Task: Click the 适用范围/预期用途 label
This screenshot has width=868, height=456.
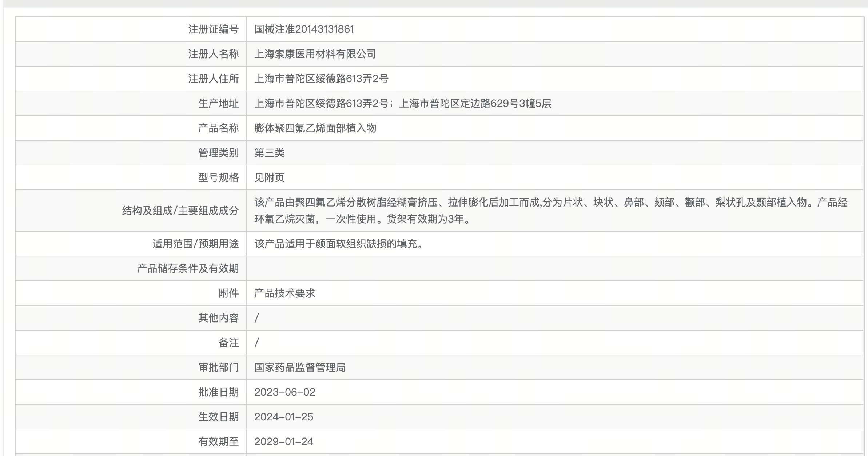Action: (195, 244)
